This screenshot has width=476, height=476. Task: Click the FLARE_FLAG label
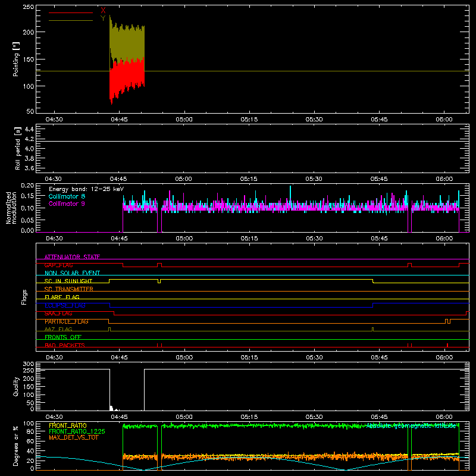pyautogui.click(x=62, y=297)
